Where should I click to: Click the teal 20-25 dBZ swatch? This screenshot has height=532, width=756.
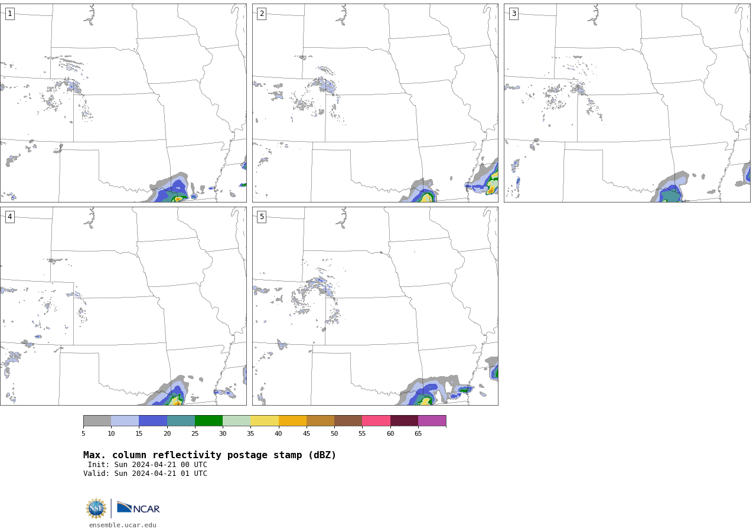click(181, 420)
